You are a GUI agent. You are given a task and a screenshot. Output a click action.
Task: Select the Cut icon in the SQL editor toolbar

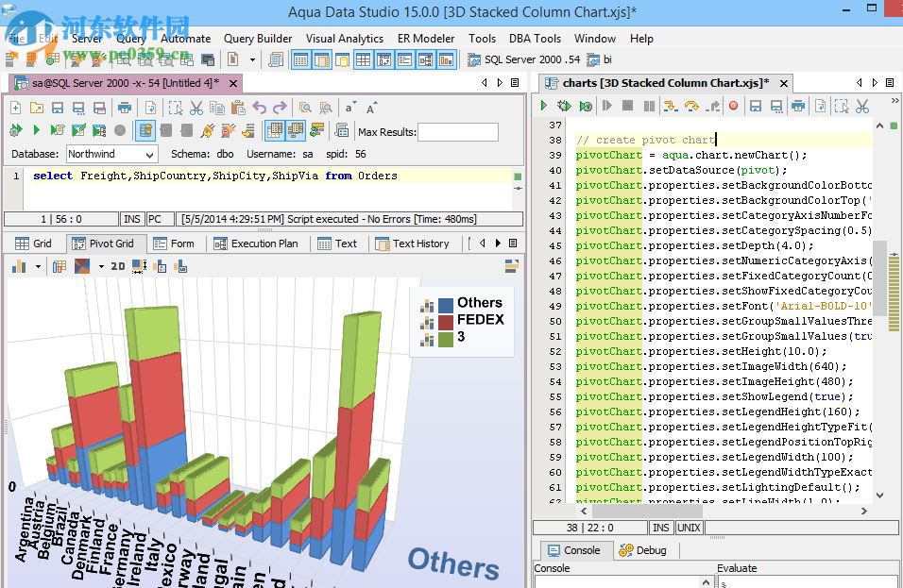pyautogui.click(x=195, y=108)
